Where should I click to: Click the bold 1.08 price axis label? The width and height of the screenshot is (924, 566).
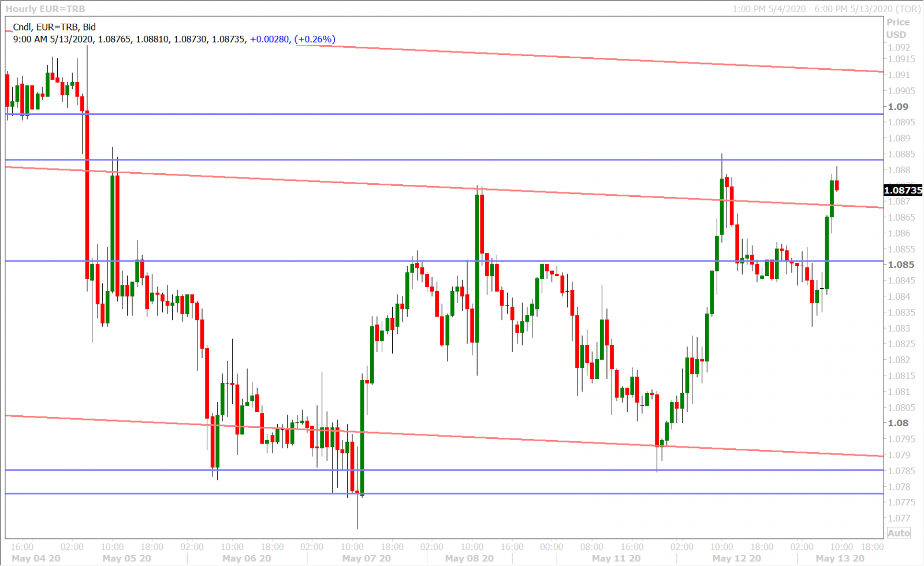point(898,423)
